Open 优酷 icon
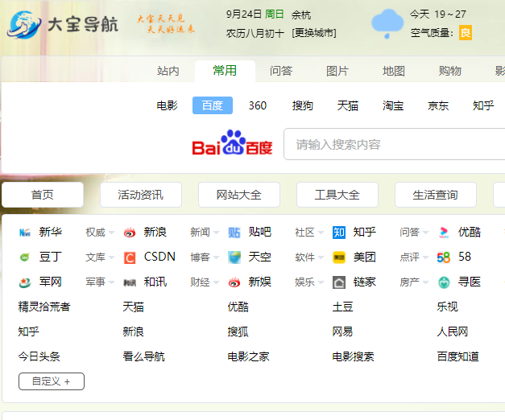Viewport: 505px width, 420px height. [x=444, y=233]
